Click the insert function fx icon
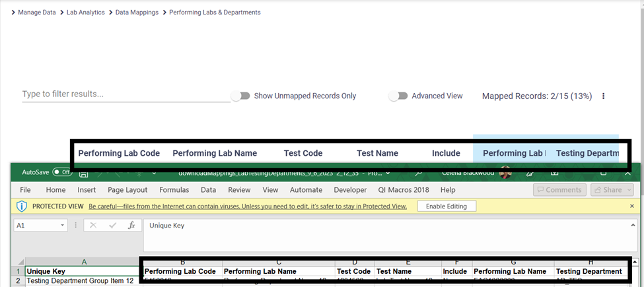The image size is (644, 287). pos(131,225)
